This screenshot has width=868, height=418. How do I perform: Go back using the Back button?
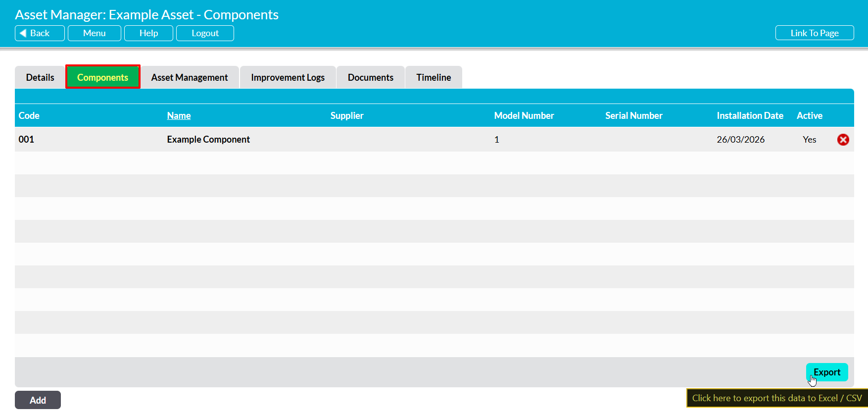click(x=40, y=33)
